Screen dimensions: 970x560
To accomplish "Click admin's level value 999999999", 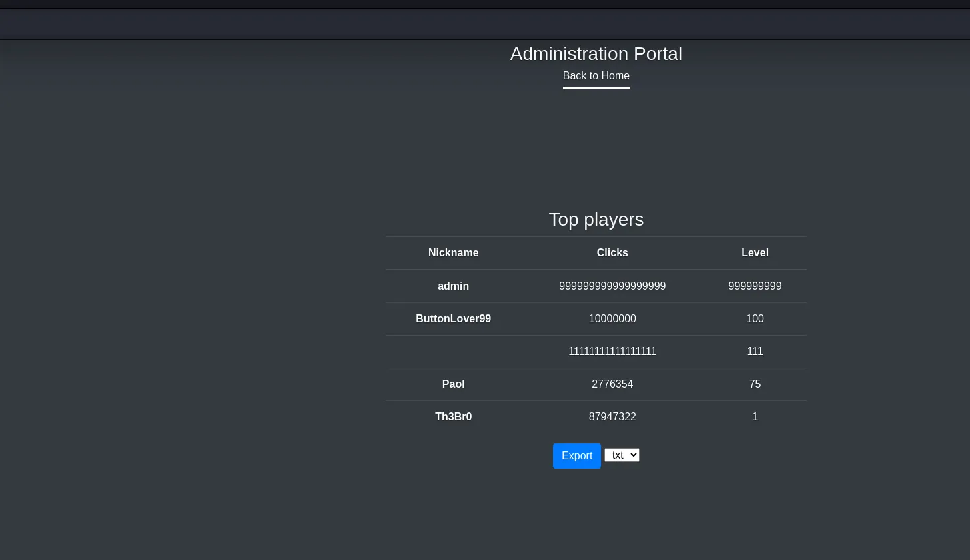I will tap(755, 286).
